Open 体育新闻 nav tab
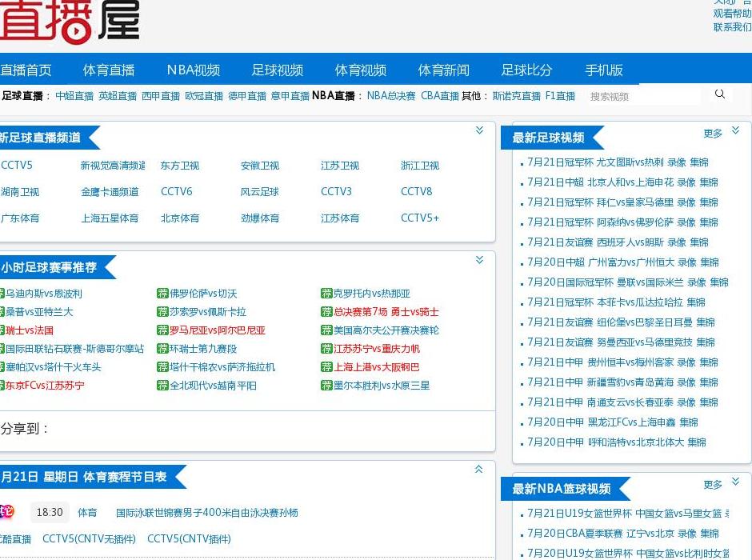752x560 pixels. (x=444, y=70)
